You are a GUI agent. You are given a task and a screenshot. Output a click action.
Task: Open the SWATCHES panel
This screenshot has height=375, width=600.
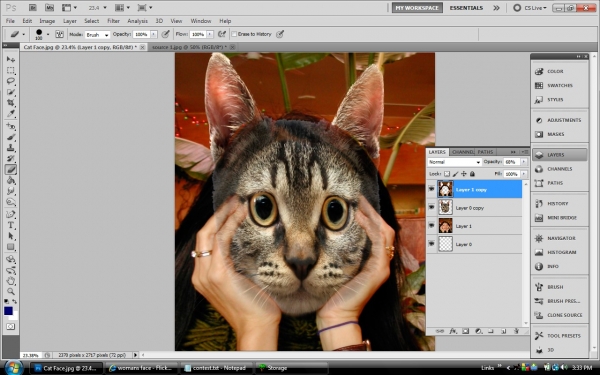[559, 85]
